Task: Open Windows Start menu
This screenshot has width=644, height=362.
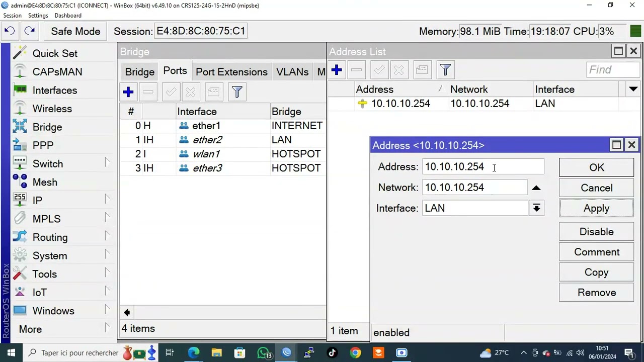Action: coord(11,353)
